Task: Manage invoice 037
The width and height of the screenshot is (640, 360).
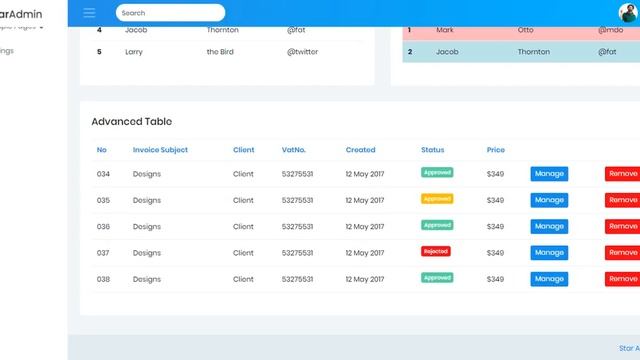Action: point(549,253)
